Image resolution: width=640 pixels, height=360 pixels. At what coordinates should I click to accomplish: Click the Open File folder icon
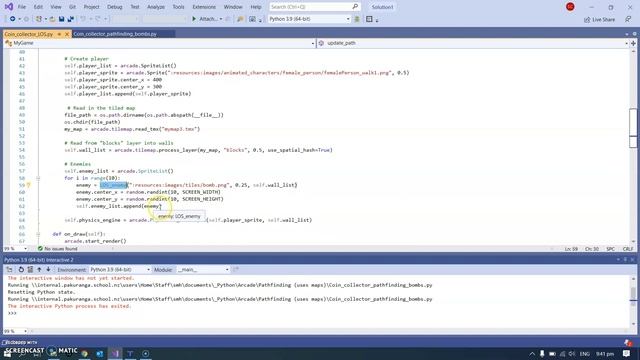[x=52, y=19]
